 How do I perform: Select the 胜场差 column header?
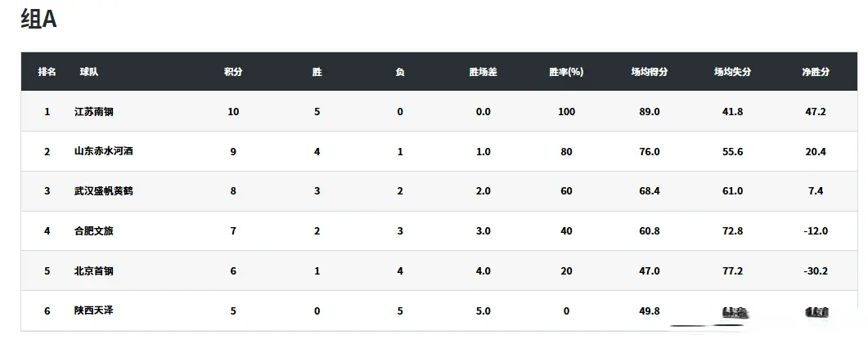pos(483,72)
